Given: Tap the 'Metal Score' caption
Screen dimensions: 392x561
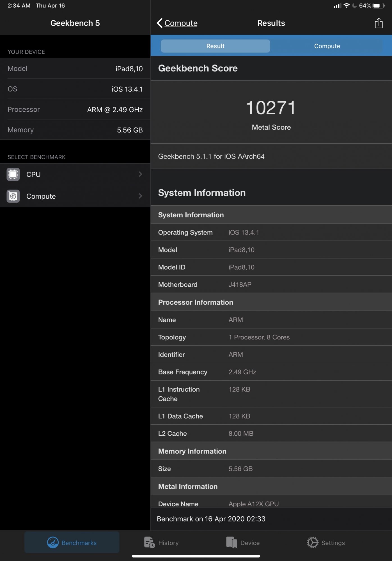Looking at the screenshot, I should pyautogui.click(x=271, y=127).
